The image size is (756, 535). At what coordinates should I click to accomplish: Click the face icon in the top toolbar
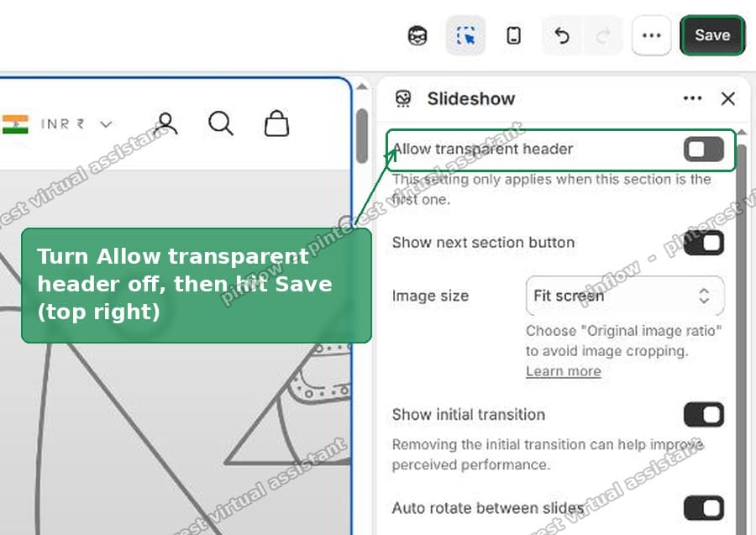click(x=417, y=35)
